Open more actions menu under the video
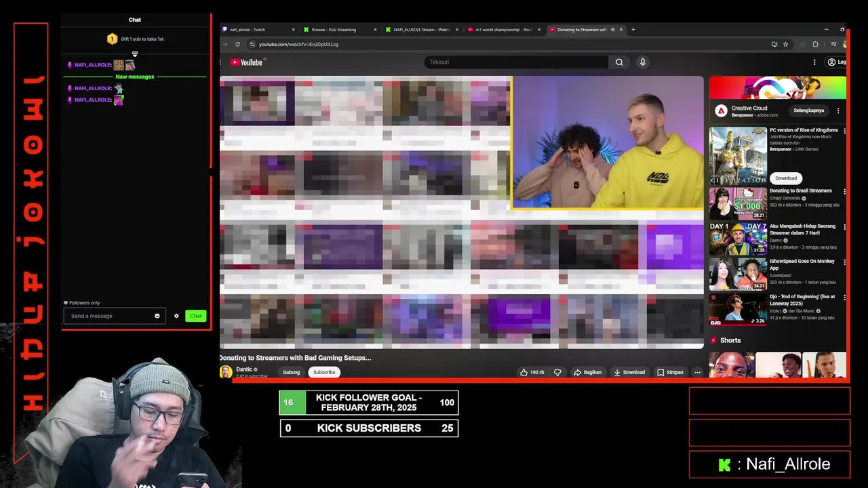868x488 pixels. coord(697,372)
